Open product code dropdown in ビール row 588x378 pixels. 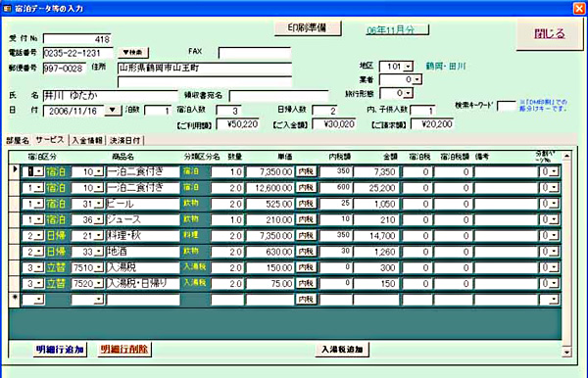click(x=99, y=204)
